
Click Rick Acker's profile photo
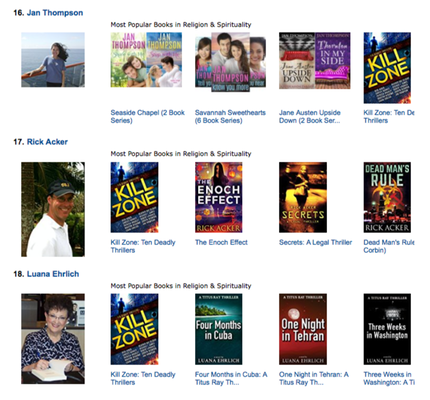tap(53, 209)
